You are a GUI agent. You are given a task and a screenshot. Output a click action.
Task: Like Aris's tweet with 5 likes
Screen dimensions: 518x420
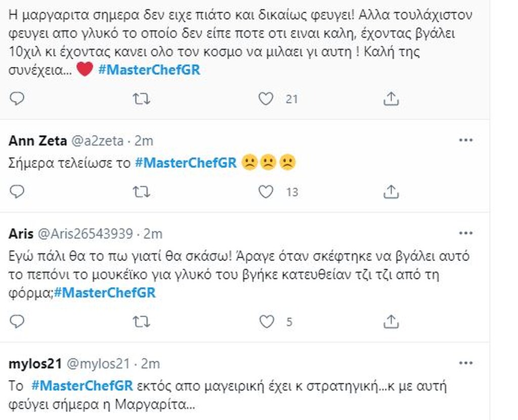(266, 321)
